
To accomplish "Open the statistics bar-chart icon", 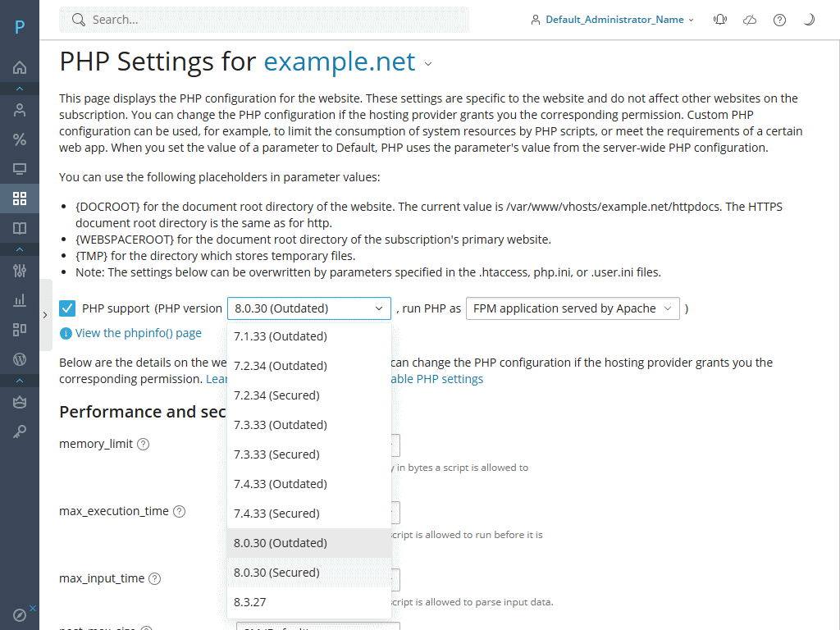I will pos(20,300).
